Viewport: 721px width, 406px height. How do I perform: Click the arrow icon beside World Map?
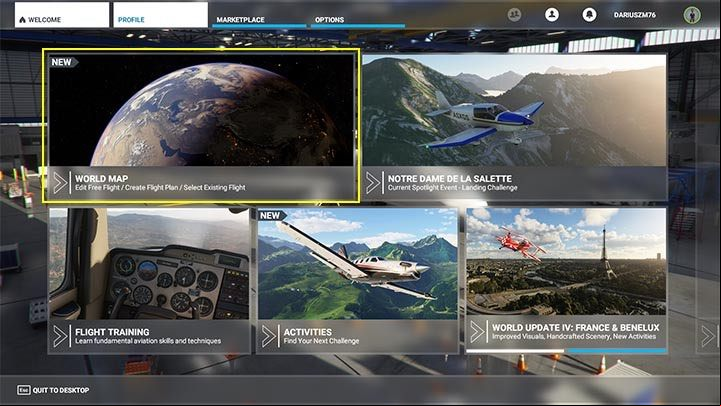pyautogui.click(x=60, y=183)
